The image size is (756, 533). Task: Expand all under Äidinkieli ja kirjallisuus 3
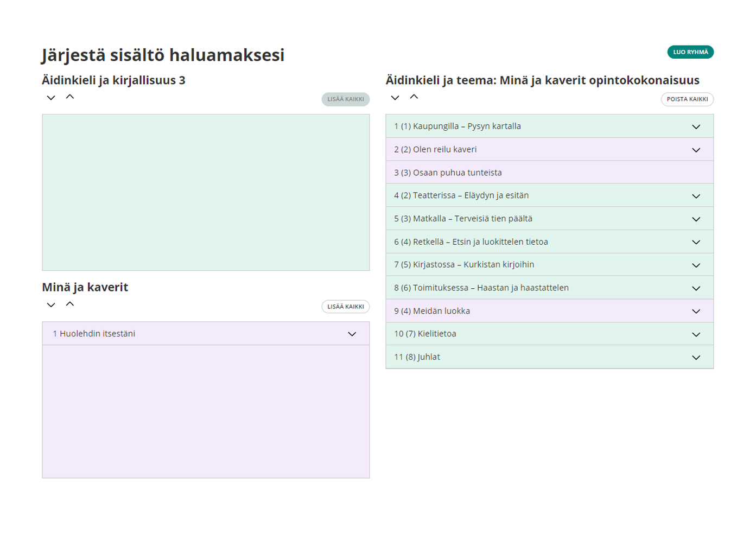pyautogui.click(x=51, y=98)
